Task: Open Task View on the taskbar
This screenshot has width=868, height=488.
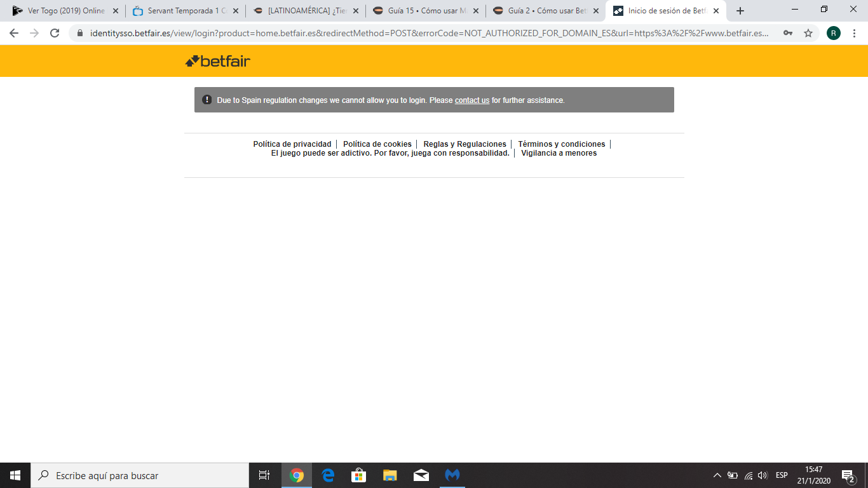Action: click(x=264, y=475)
